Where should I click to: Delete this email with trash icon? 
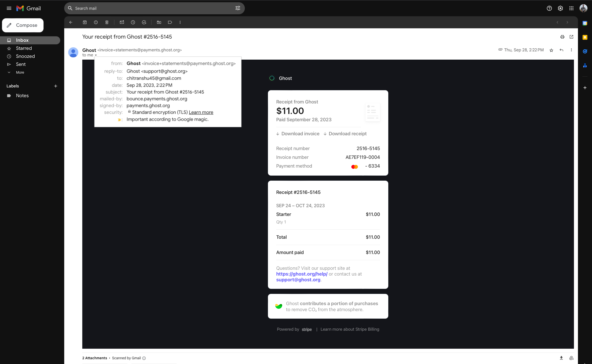[107, 22]
